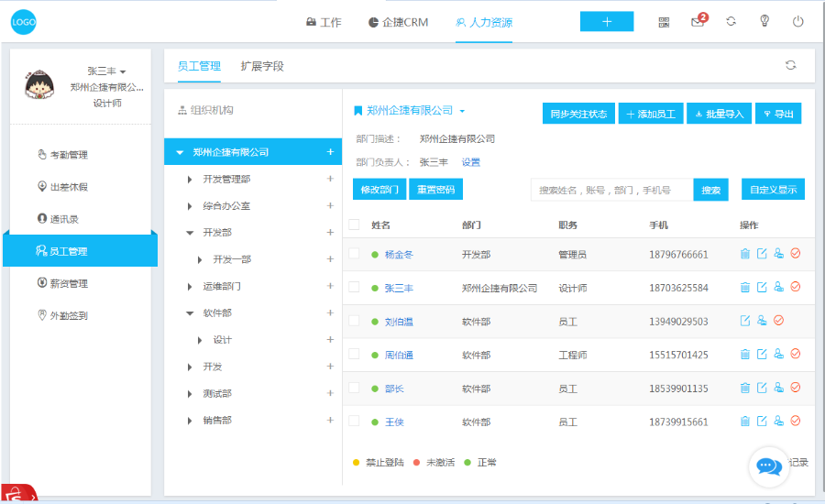Click the red check icon for 周伯通

[795, 354]
